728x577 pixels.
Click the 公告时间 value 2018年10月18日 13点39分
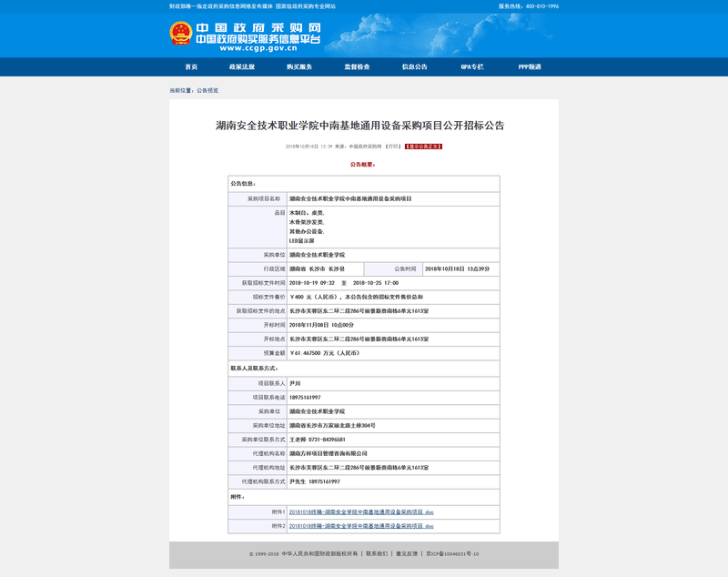[x=458, y=268]
